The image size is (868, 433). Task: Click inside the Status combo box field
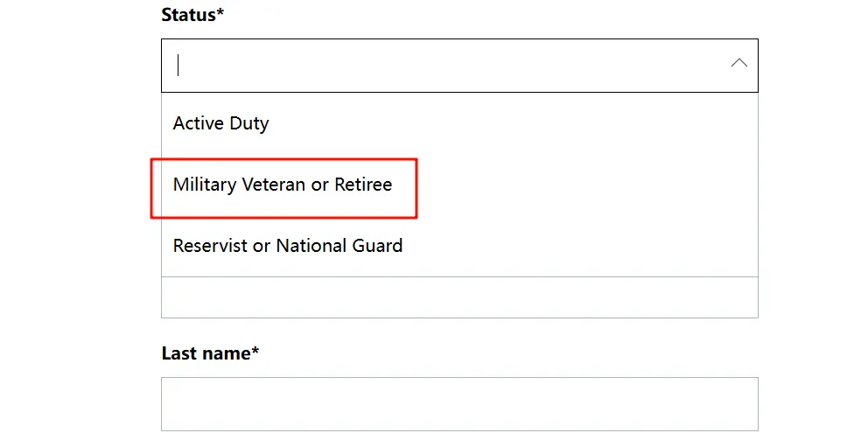click(x=437, y=65)
